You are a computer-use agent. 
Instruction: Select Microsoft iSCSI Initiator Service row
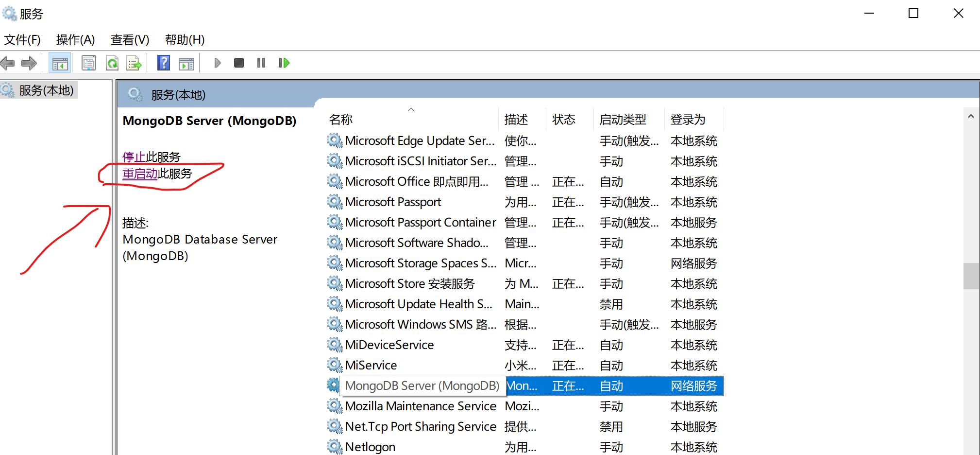coord(525,161)
